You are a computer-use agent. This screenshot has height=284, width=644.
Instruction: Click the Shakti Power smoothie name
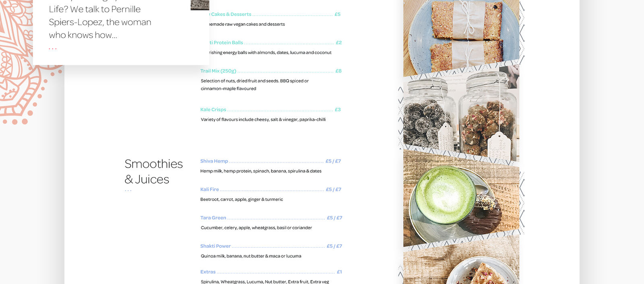click(x=215, y=246)
